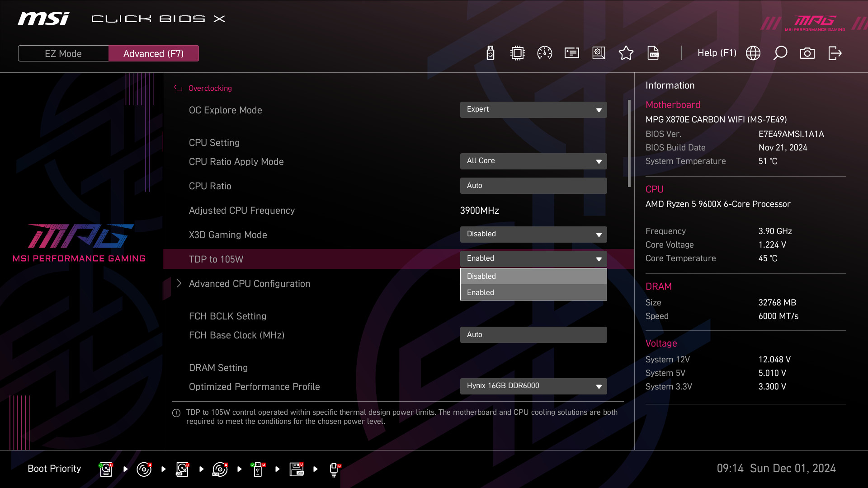The height and width of the screenshot is (488, 868).
Task: Open the CPU Ratio Apply Mode dropdown
Action: click(x=533, y=161)
